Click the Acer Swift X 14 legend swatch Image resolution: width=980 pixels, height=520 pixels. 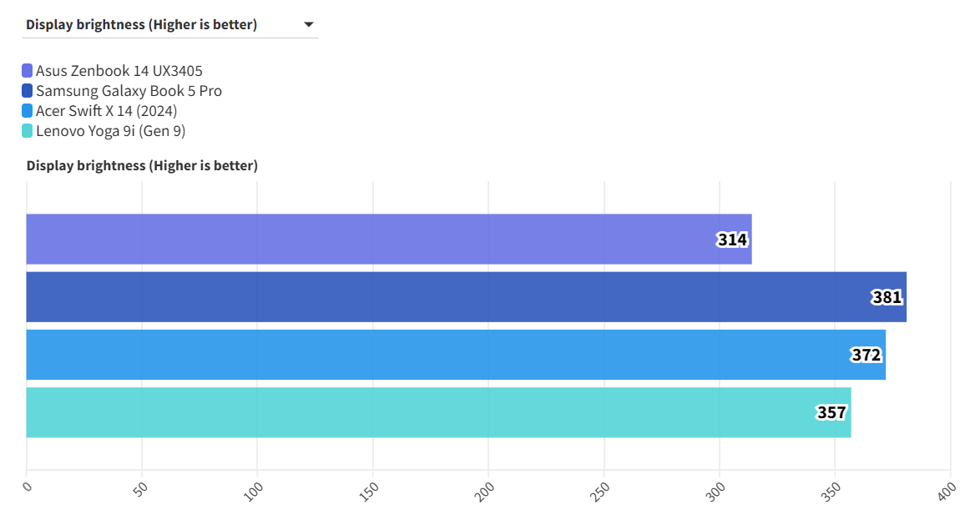coord(28,111)
